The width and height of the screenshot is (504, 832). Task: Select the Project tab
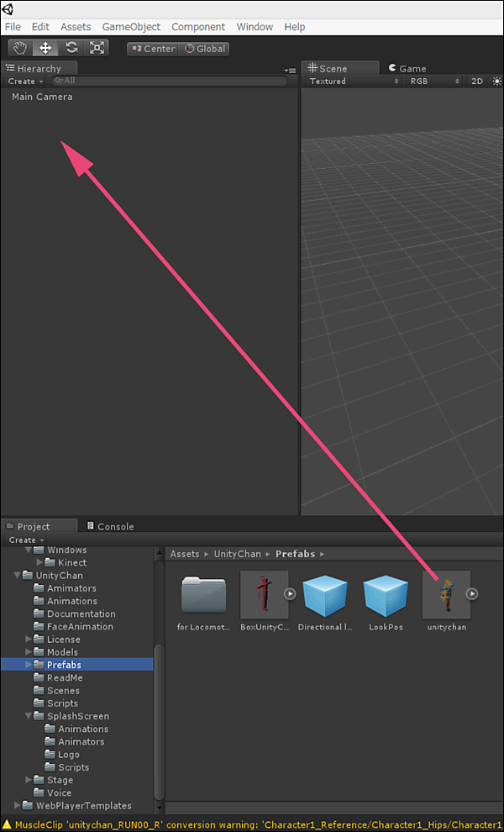39,526
